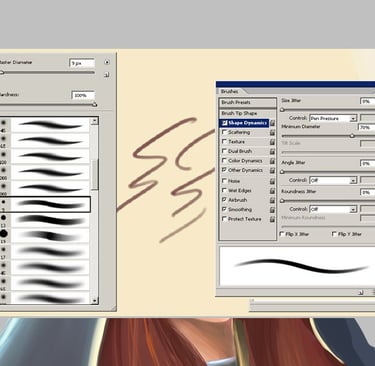Open brush picker flyout arrow near Master Diameter

[107, 62]
